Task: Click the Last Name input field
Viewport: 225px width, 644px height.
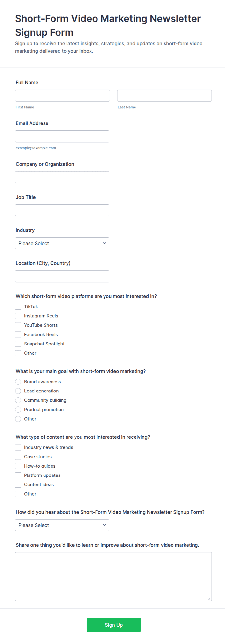Action: (x=164, y=95)
